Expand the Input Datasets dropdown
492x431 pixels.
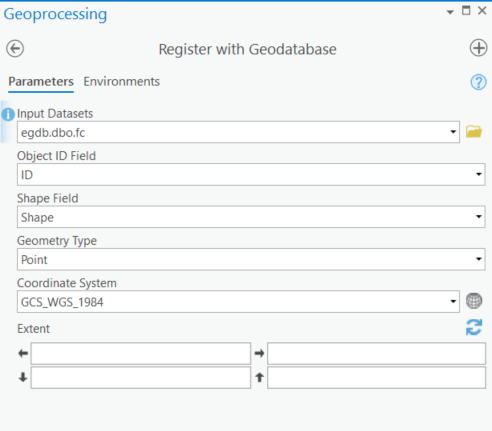click(x=453, y=132)
